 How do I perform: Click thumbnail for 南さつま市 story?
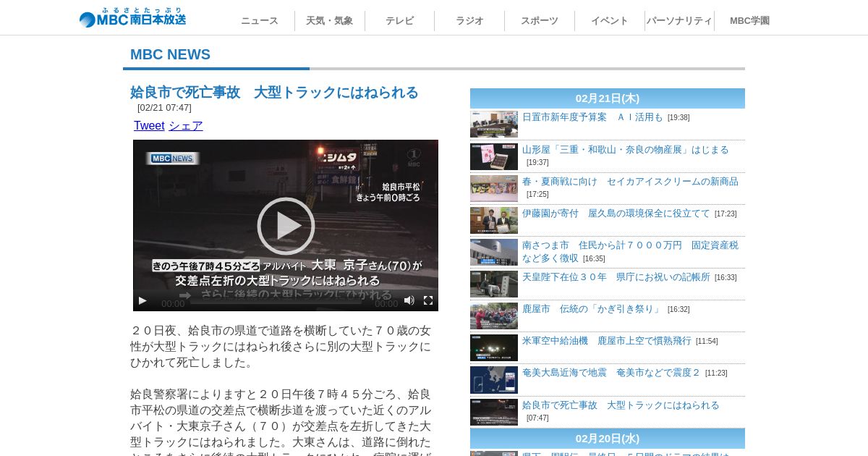click(x=494, y=252)
